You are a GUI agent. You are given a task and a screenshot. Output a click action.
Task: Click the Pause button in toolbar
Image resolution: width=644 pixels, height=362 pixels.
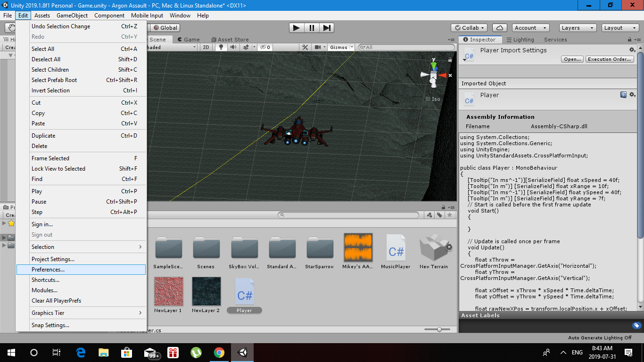coord(312,28)
